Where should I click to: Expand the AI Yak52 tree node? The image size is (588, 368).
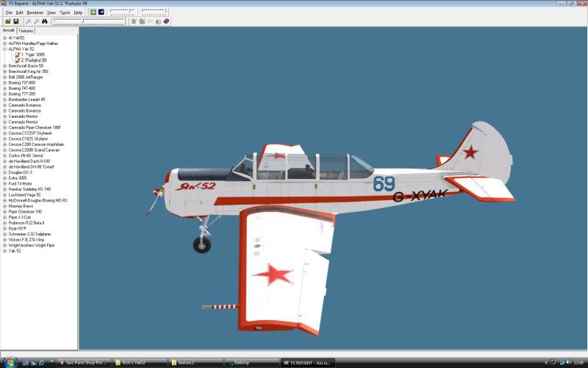(5, 38)
